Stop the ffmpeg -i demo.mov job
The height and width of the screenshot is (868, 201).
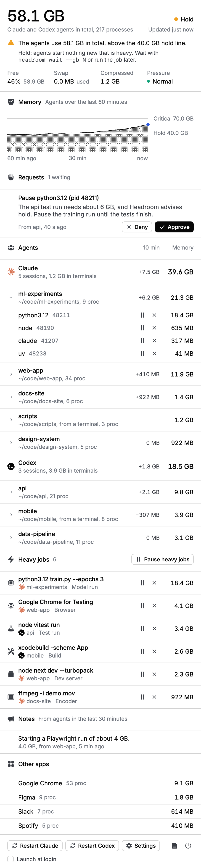tap(154, 697)
